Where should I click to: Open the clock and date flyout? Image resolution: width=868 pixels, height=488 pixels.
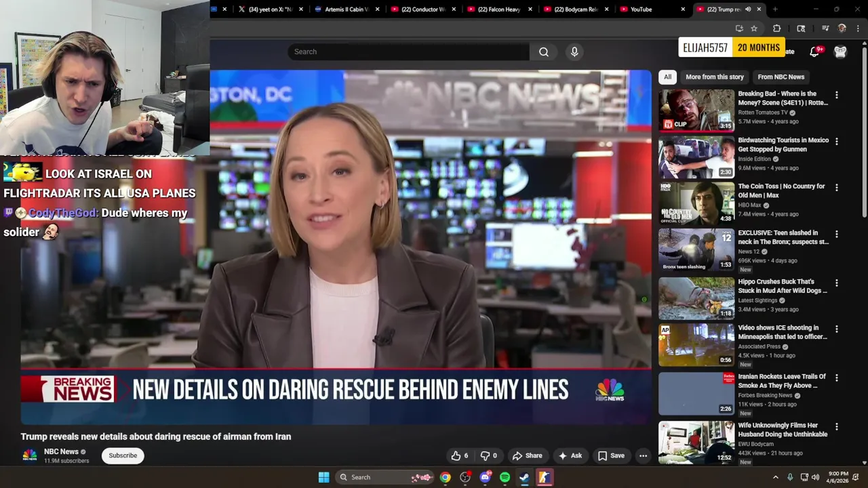tap(838, 477)
